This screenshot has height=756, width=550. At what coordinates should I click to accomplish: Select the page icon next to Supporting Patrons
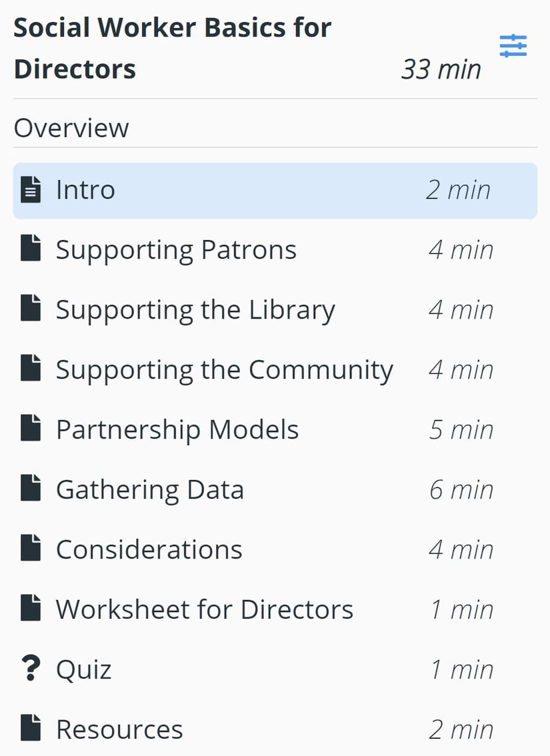[x=30, y=249]
